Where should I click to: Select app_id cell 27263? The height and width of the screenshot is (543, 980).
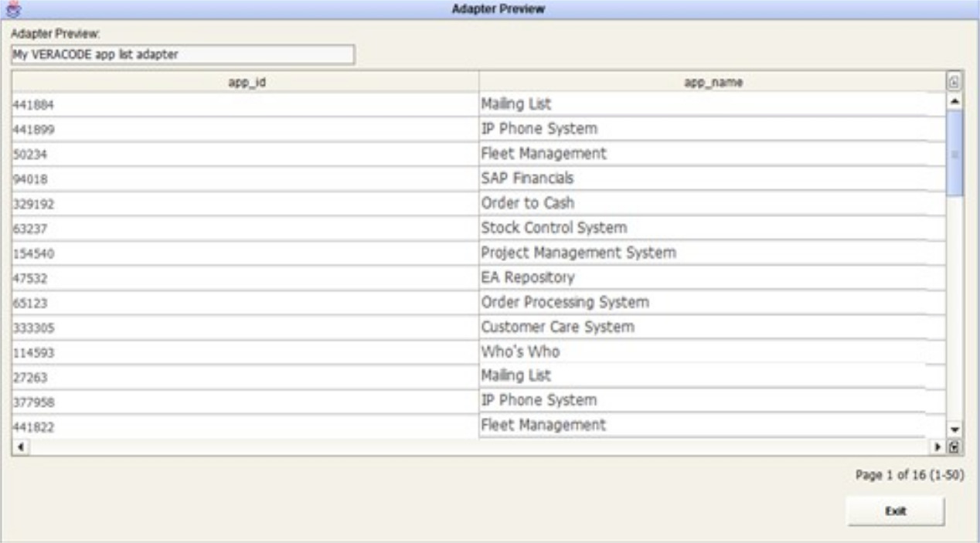tap(245, 376)
